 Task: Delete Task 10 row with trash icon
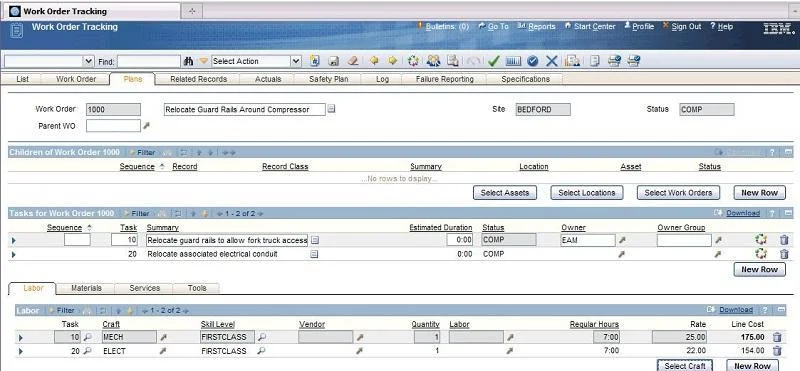click(x=784, y=239)
